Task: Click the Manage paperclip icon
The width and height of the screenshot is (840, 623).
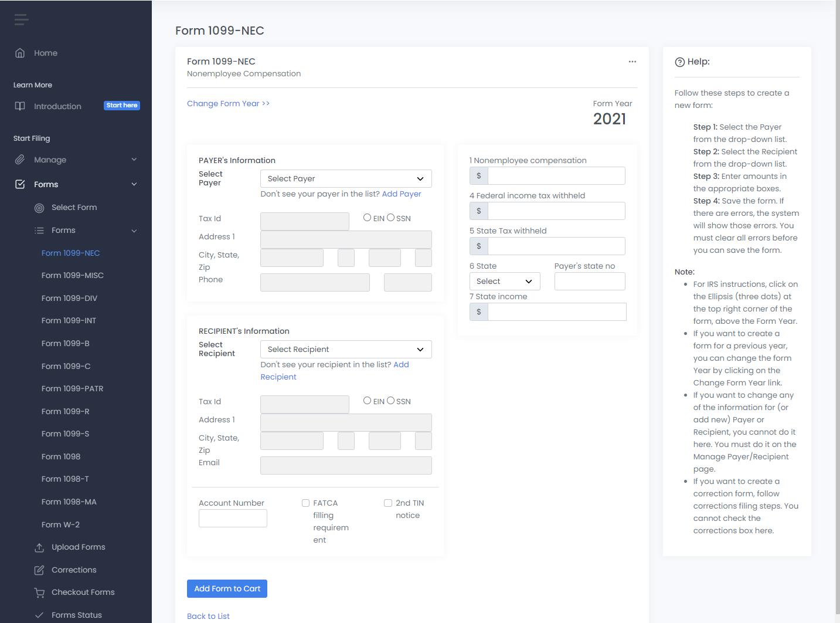Action: click(20, 160)
